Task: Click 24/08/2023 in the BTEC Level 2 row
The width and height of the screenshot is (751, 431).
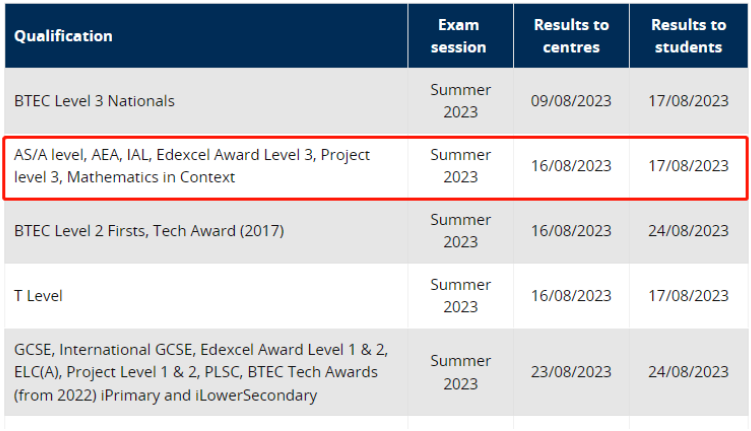Action: coord(688,231)
